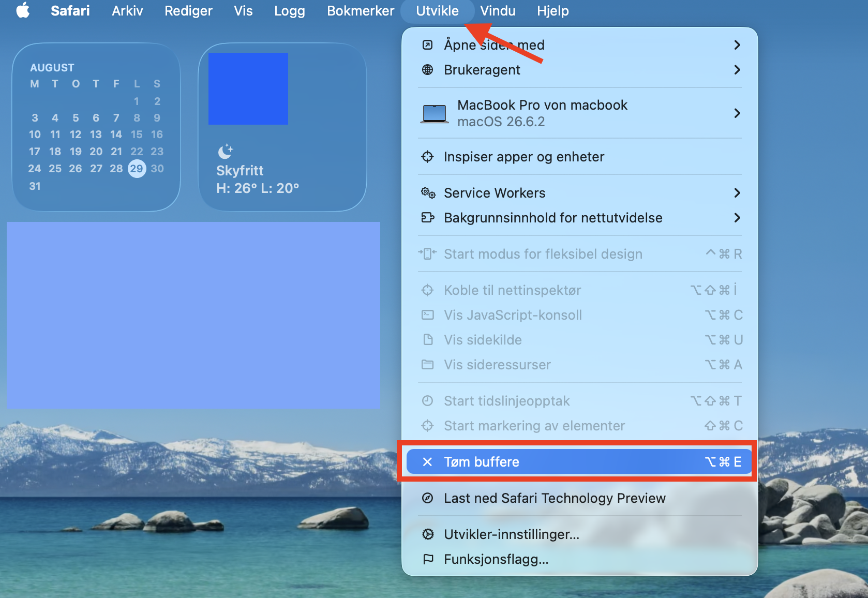Open the Arkiv menu

click(x=127, y=11)
